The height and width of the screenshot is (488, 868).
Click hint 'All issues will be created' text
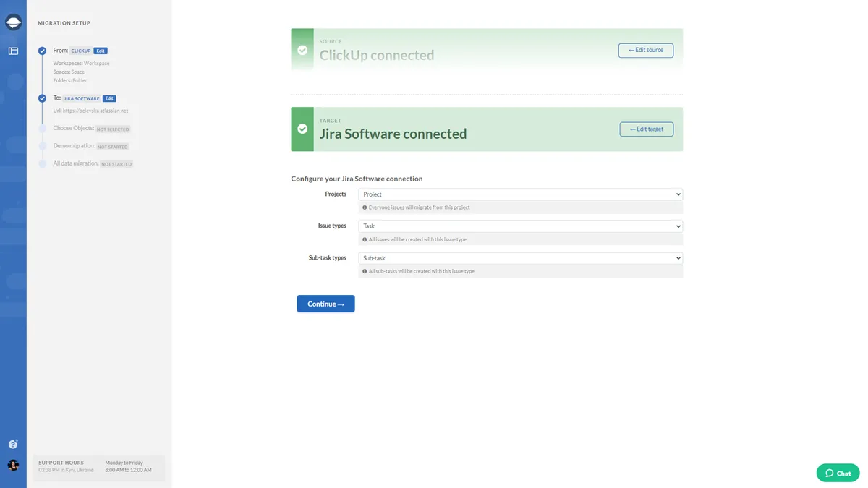[417, 239]
